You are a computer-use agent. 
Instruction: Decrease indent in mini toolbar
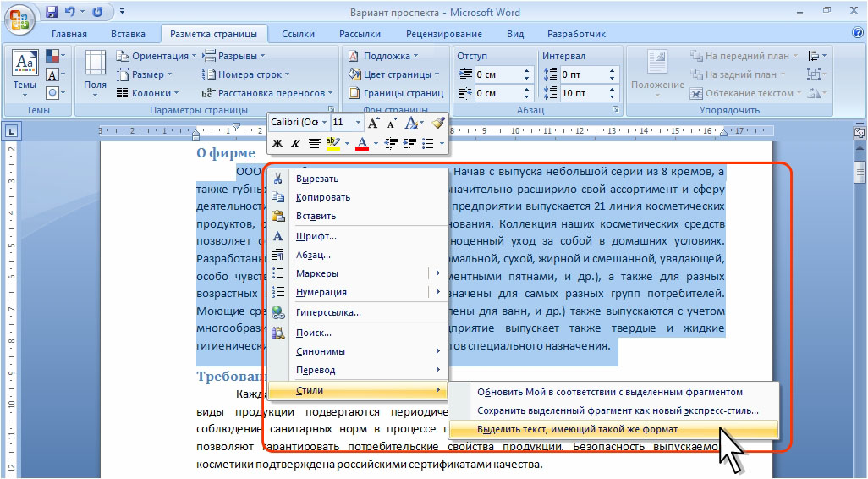pyautogui.click(x=391, y=144)
